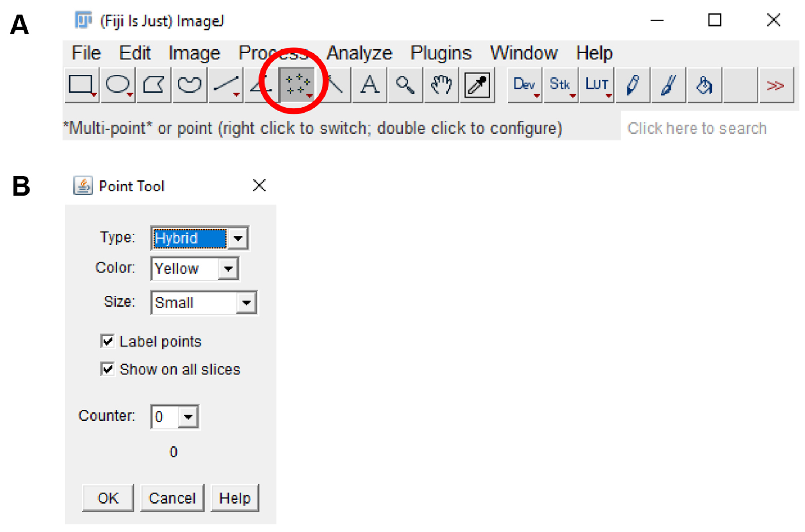
Task: Open the Help menu
Action: (x=594, y=53)
